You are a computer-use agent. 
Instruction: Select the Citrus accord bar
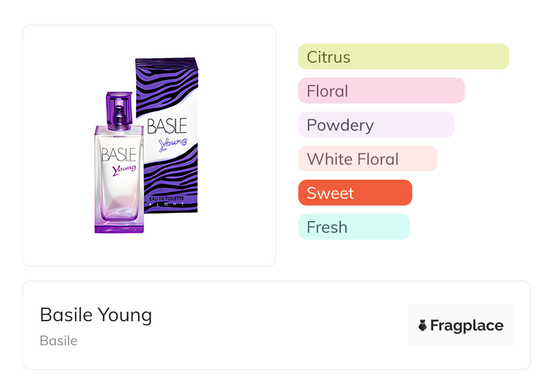404,57
